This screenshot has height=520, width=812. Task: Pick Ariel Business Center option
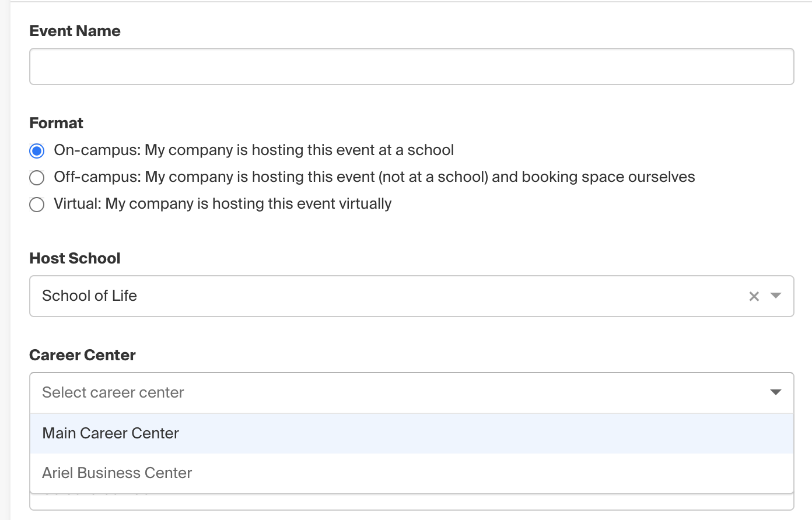coord(117,473)
